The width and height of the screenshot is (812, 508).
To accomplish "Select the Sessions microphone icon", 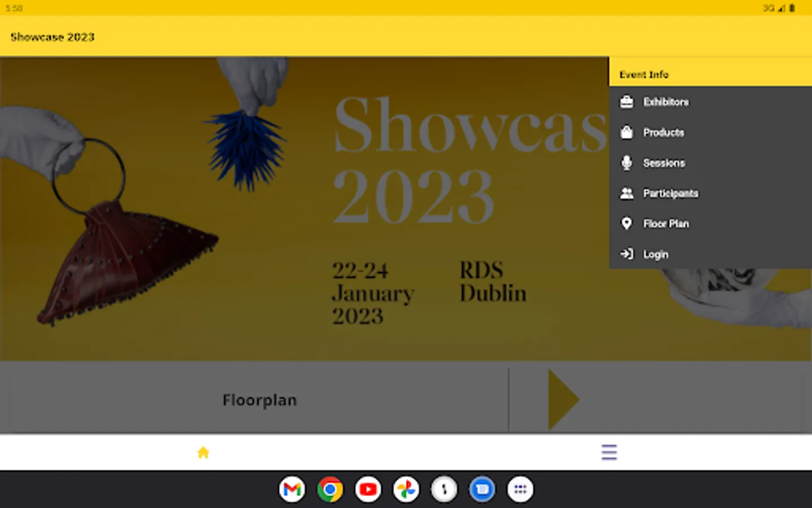I will (x=626, y=163).
